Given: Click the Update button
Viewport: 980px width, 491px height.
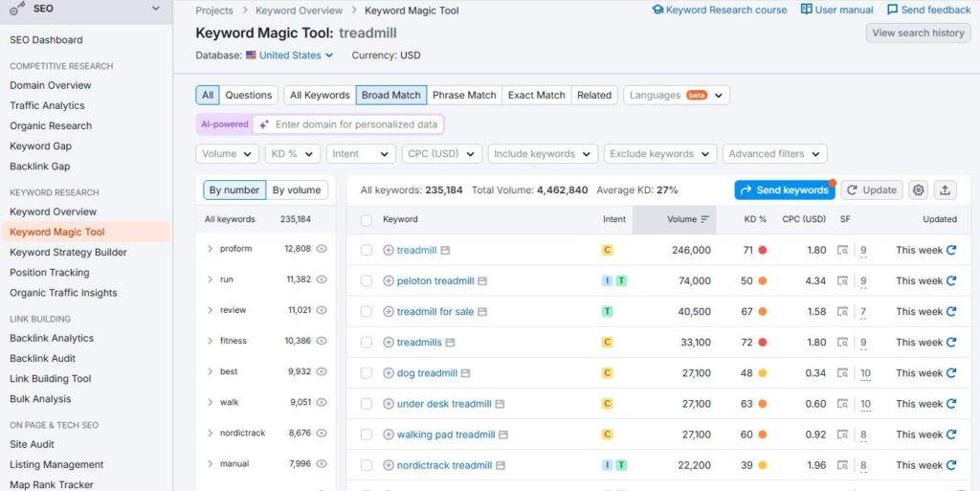Looking at the screenshot, I should click(x=872, y=190).
